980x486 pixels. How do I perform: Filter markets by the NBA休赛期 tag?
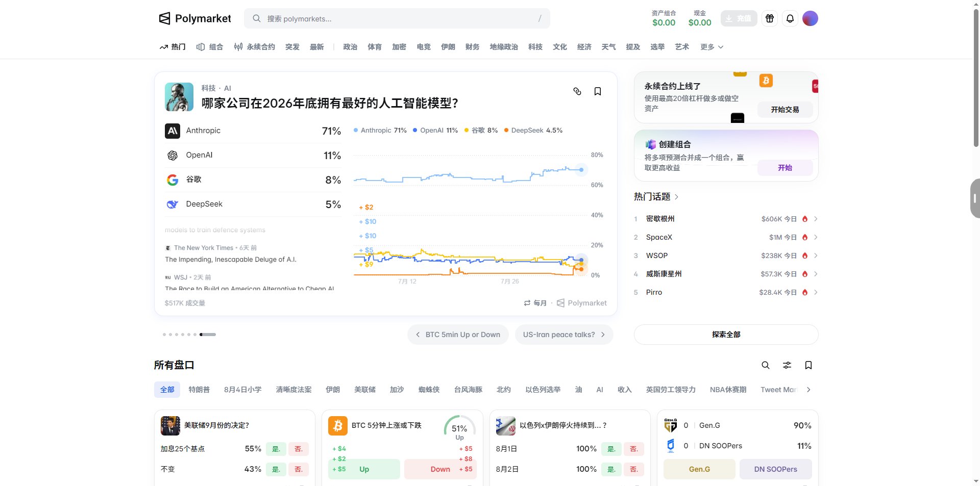coord(728,390)
